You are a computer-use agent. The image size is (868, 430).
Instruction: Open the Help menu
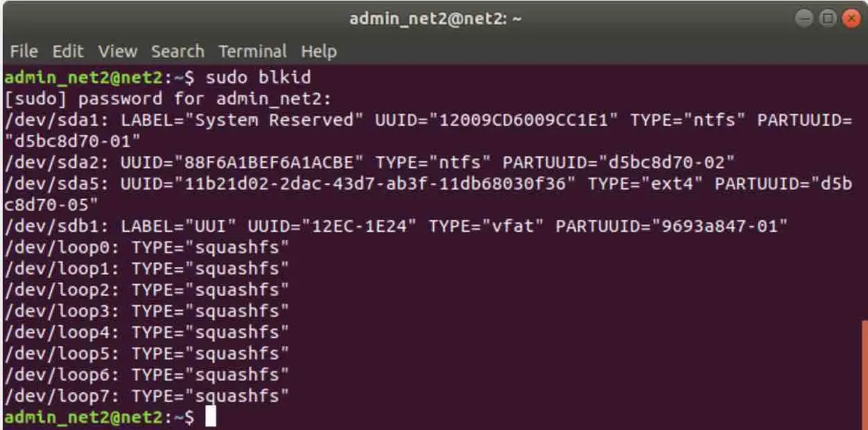click(319, 51)
